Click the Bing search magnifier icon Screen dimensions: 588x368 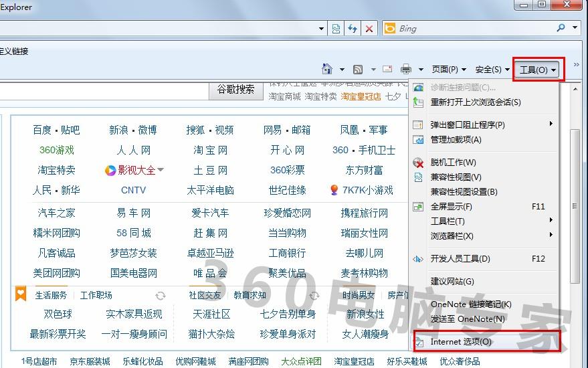click(x=561, y=27)
